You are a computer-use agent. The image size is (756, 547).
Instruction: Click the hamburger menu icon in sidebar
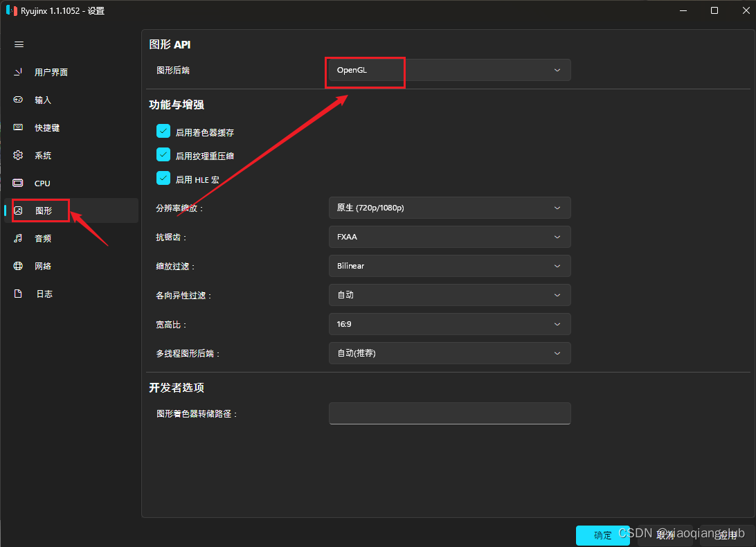tap(19, 44)
